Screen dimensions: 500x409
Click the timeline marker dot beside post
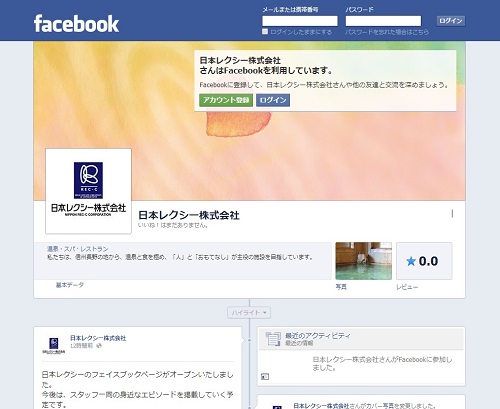tap(249, 340)
